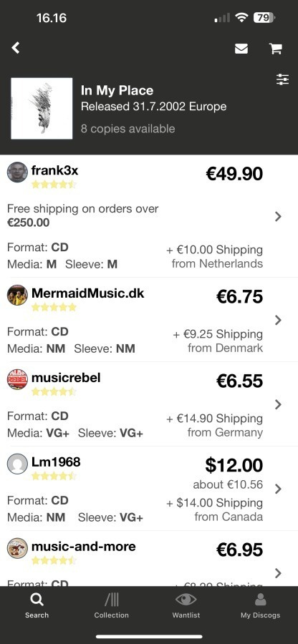298x644 pixels.
Task: Open MermaidMusic.dk seller avatar
Action: (x=17, y=295)
